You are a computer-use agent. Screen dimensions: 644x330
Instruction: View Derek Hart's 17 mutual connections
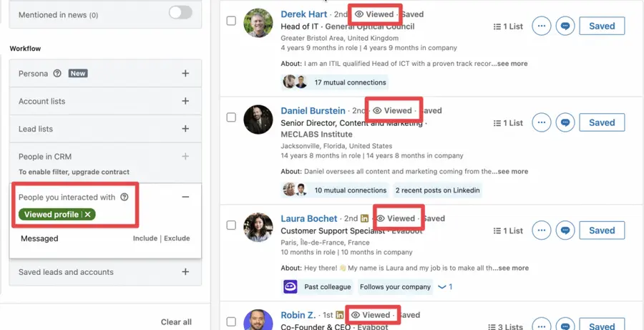click(335, 82)
